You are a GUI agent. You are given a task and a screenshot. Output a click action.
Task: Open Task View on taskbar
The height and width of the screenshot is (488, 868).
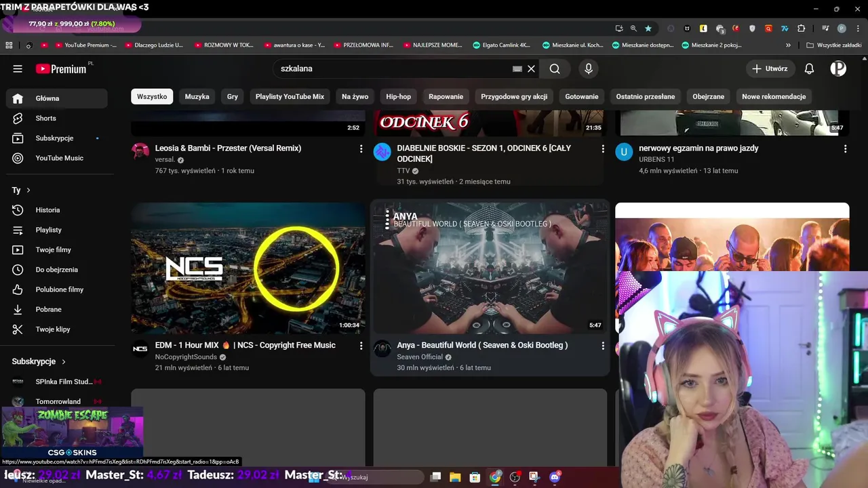436,477
